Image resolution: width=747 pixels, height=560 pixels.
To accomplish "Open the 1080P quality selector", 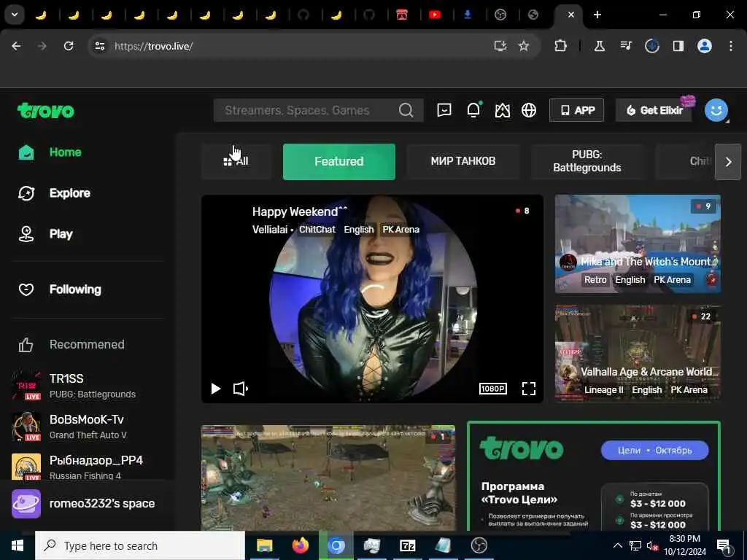I will tap(492, 389).
